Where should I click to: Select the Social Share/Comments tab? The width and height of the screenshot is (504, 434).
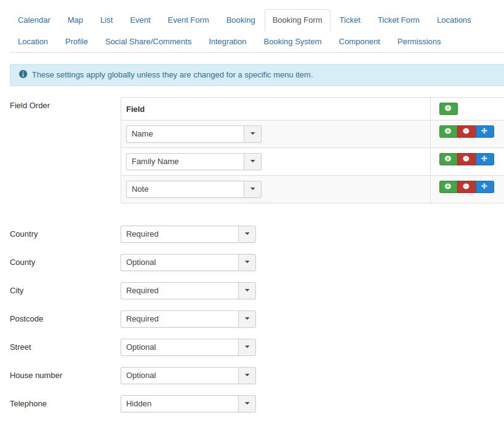pos(148,42)
